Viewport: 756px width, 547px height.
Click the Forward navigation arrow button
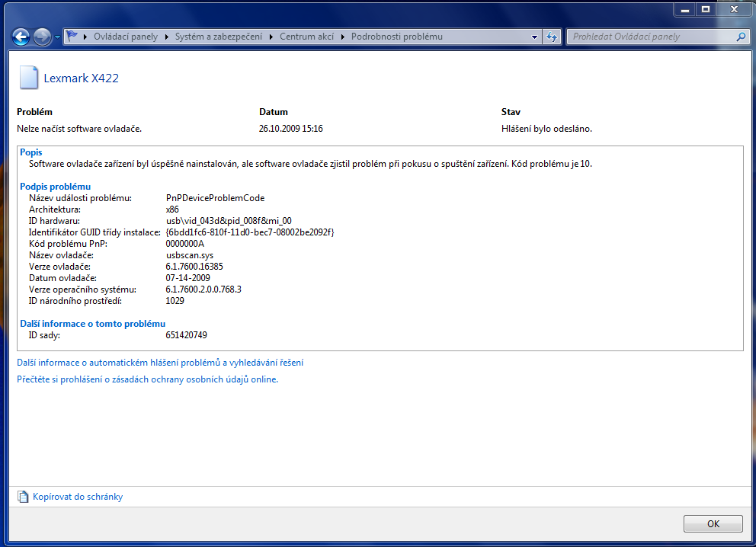coord(42,37)
